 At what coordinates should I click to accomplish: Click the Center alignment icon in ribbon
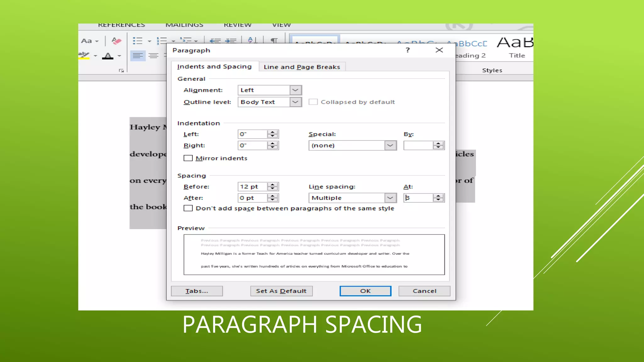click(x=153, y=56)
